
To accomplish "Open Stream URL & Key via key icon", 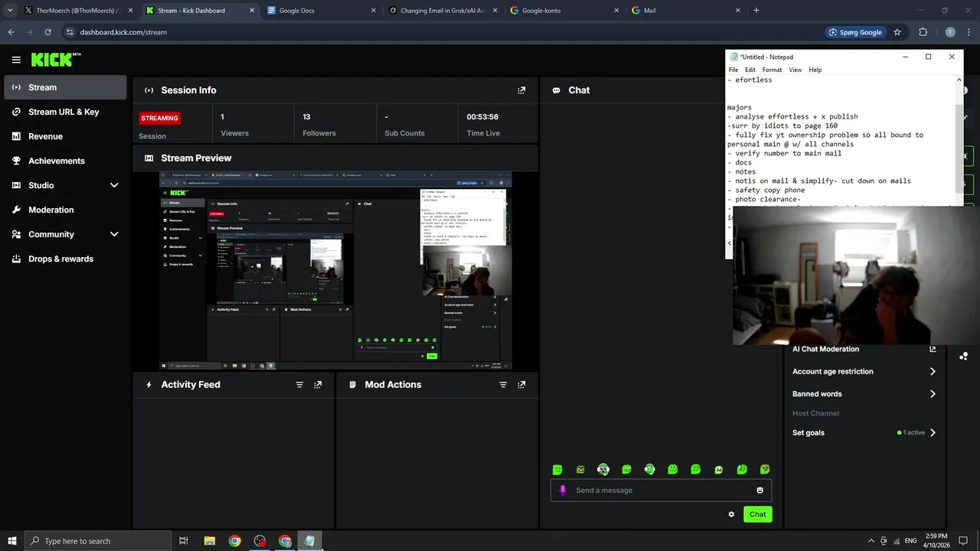I will [x=16, y=112].
